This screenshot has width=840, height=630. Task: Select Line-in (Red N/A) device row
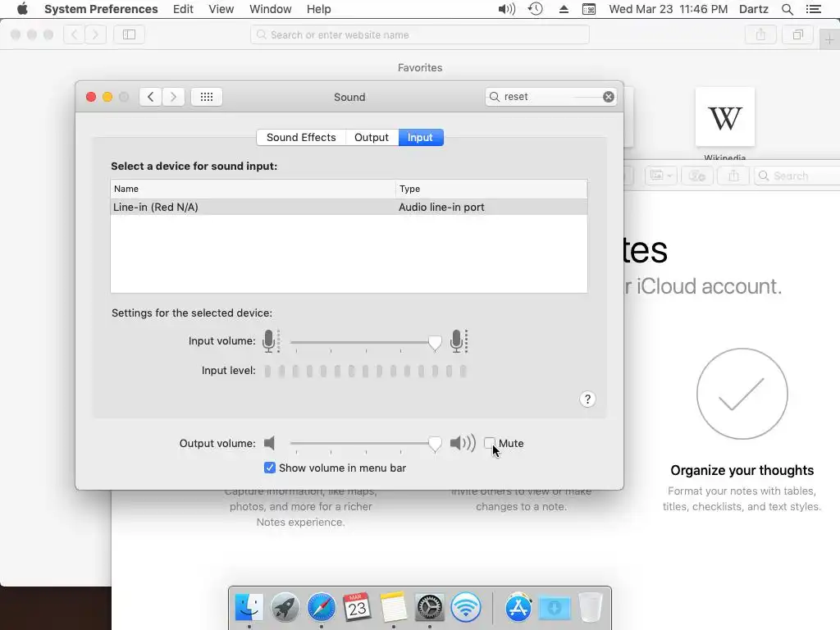pos(349,207)
